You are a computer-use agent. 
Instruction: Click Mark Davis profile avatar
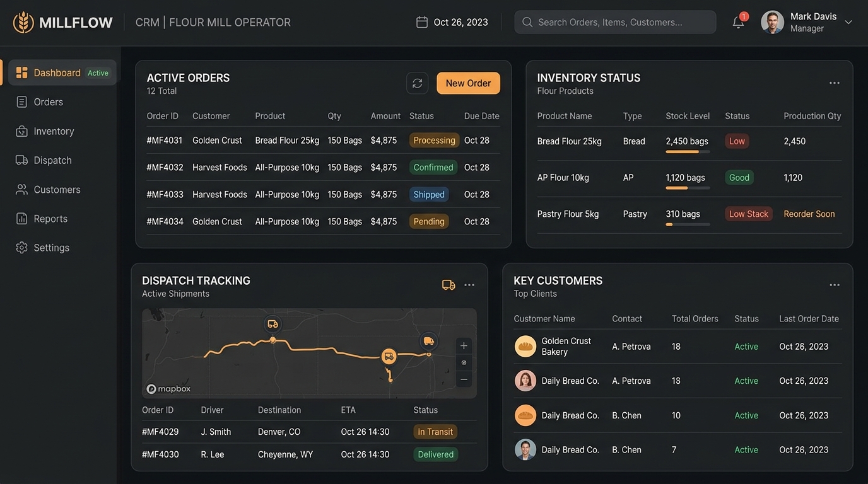773,22
